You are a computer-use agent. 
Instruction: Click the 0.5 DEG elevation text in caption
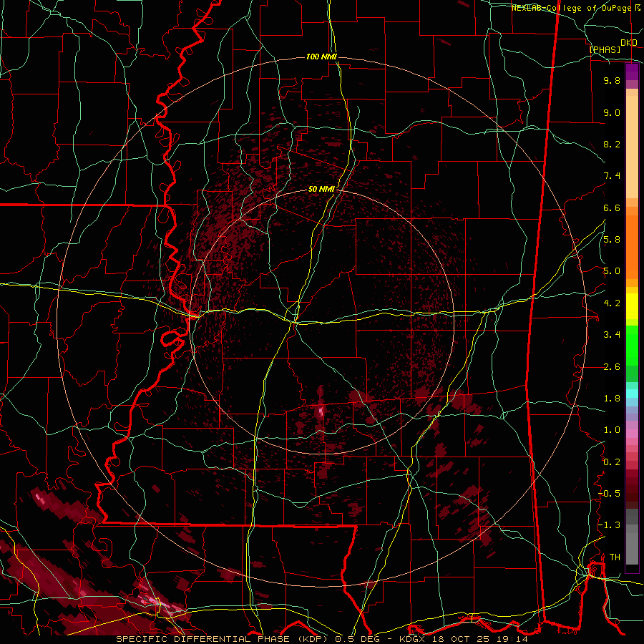(x=358, y=639)
